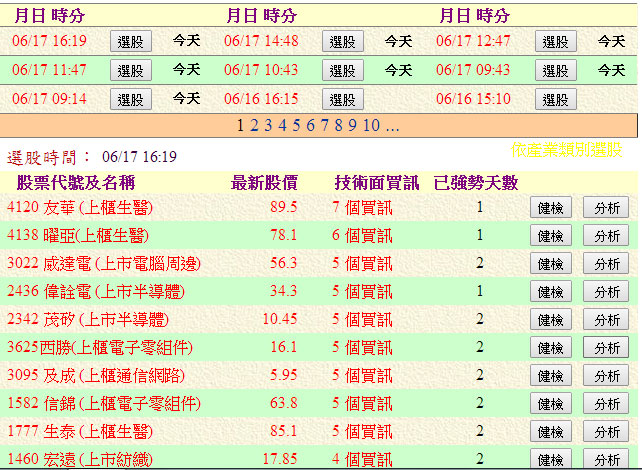This screenshot has height=470, width=642.
Task: Click 分析 for 1777 生泰
Action: pos(606,431)
